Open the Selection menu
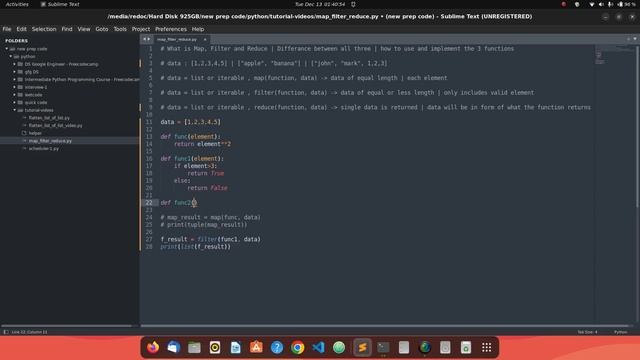The height and width of the screenshot is (360, 640). (x=44, y=29)
